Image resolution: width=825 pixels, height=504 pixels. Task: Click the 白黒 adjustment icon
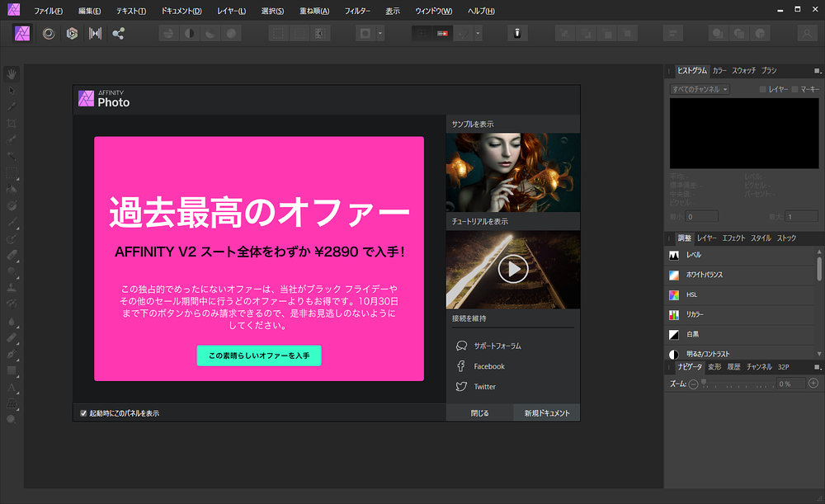pos(674,335)
